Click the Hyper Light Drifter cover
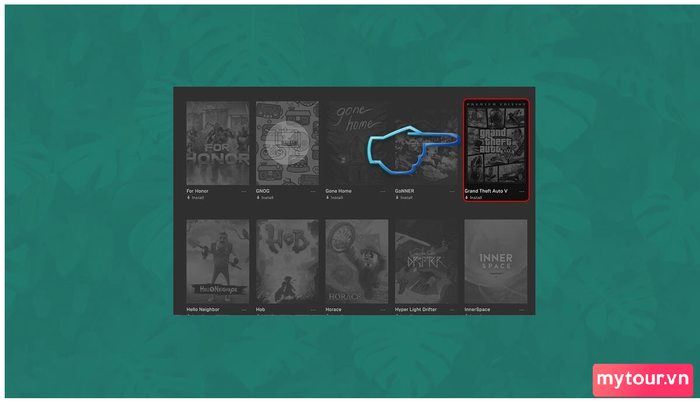This screenshot has height=405, width=700. [x=426, y=261]
